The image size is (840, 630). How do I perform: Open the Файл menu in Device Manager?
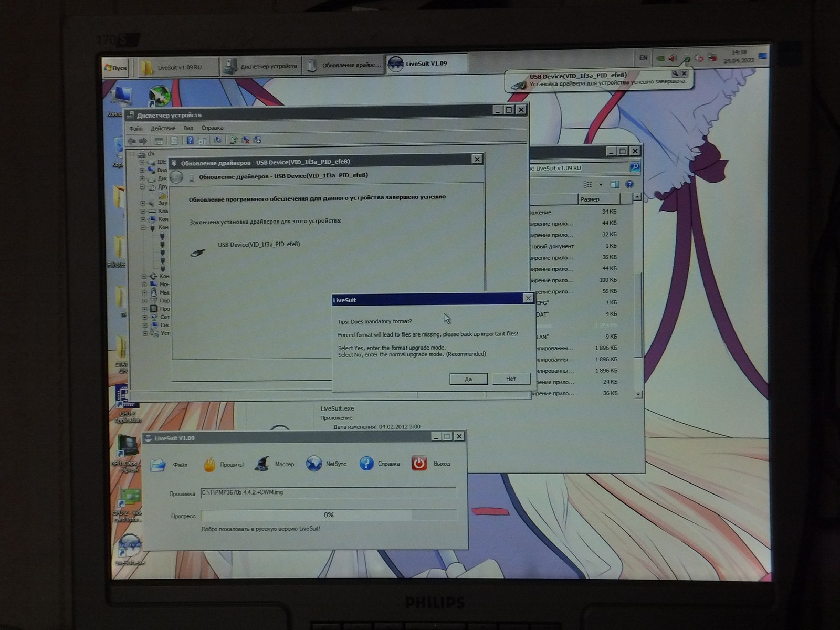(x=136, y=129)
